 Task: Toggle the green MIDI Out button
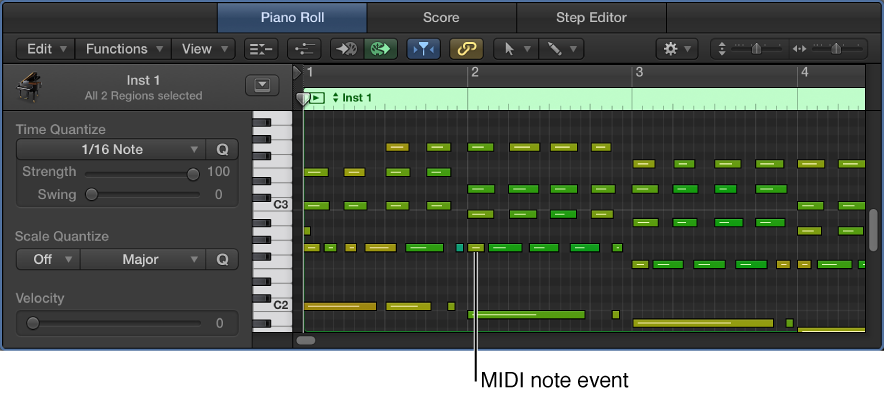click(380, 49)
